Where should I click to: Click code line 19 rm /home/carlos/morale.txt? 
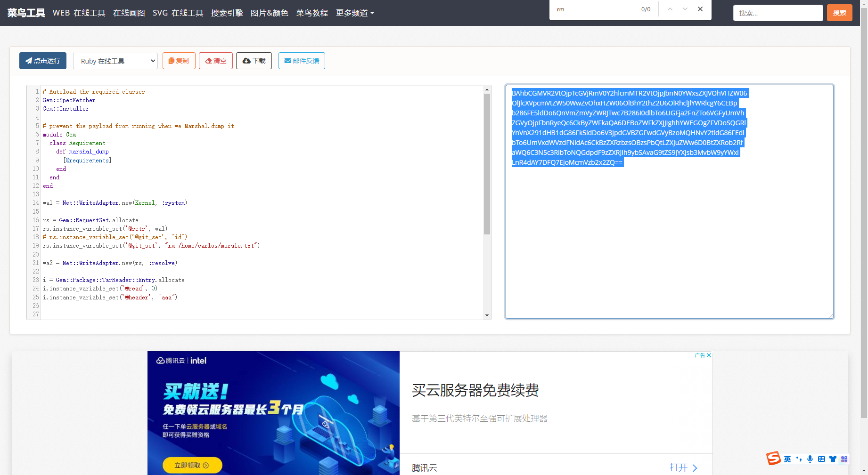pos(151,246)
